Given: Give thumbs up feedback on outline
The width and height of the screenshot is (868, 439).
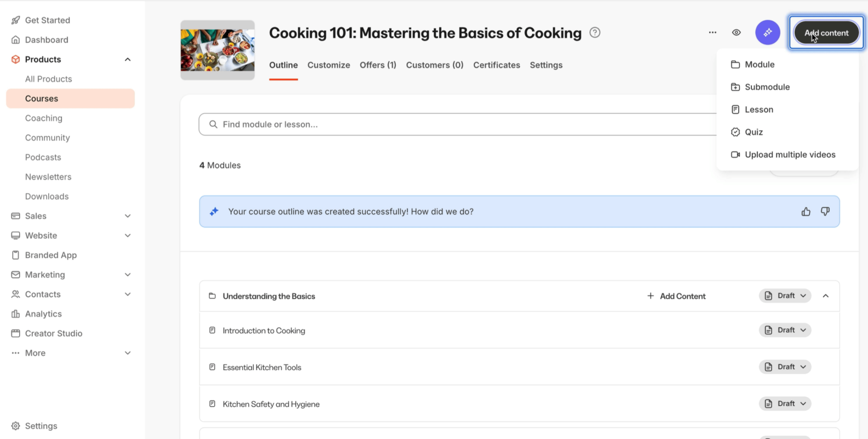Looking at the screenshot, I should (806, 212).
